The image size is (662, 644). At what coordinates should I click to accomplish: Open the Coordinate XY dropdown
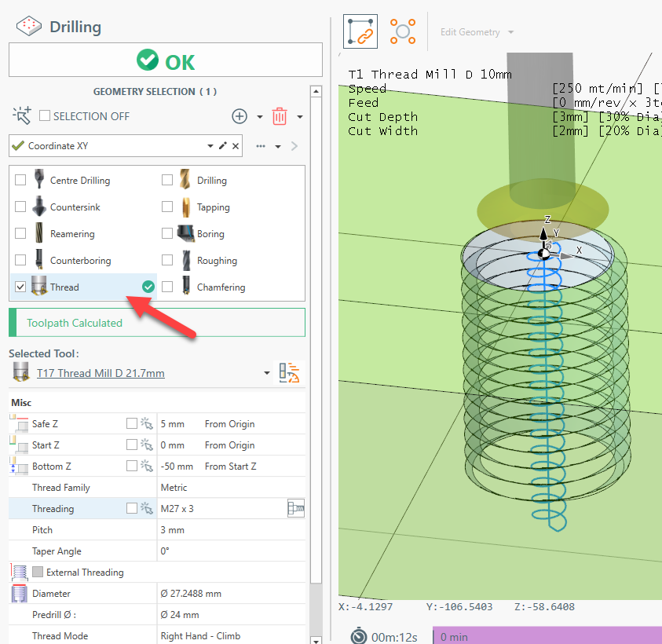tap(210, 146)
